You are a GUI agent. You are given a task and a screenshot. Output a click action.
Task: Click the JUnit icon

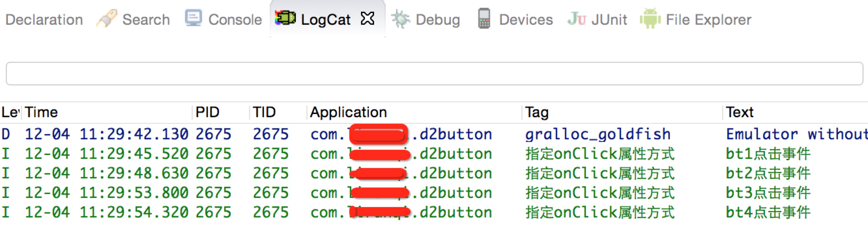(576, 19)
